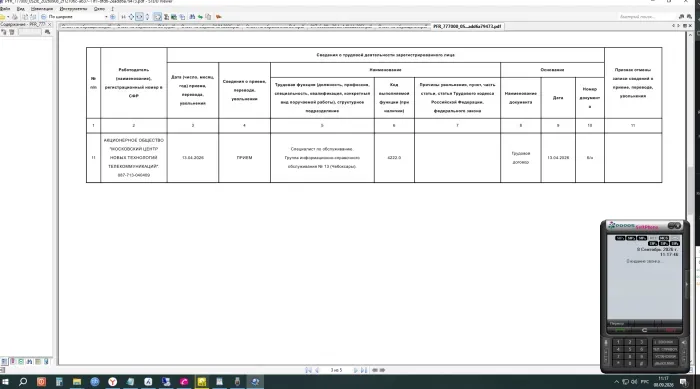Open the calculator icon on taskbar
Image resolution: width=700 pixels, height=389 pixels.
point(59,382)
